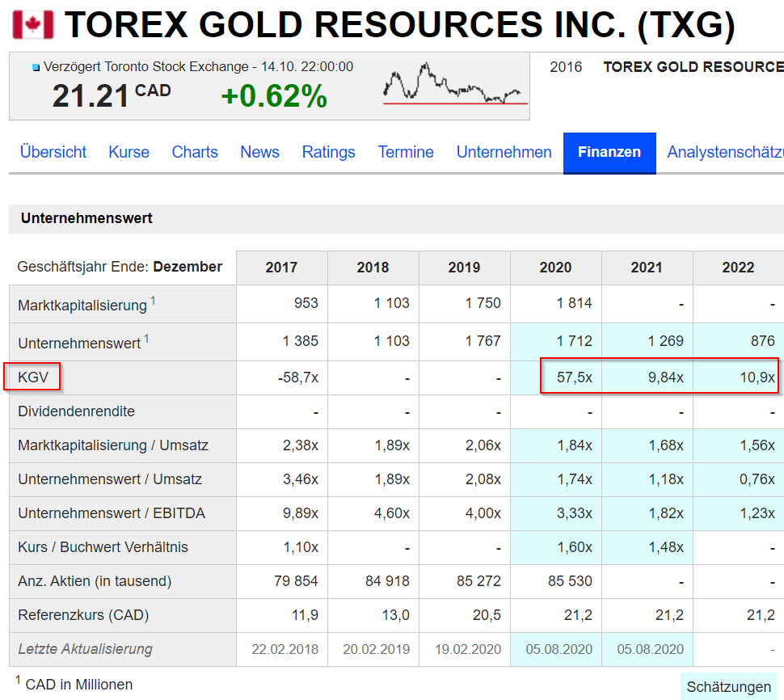Switch to the Unternehmen tab

tap(504, 152)
